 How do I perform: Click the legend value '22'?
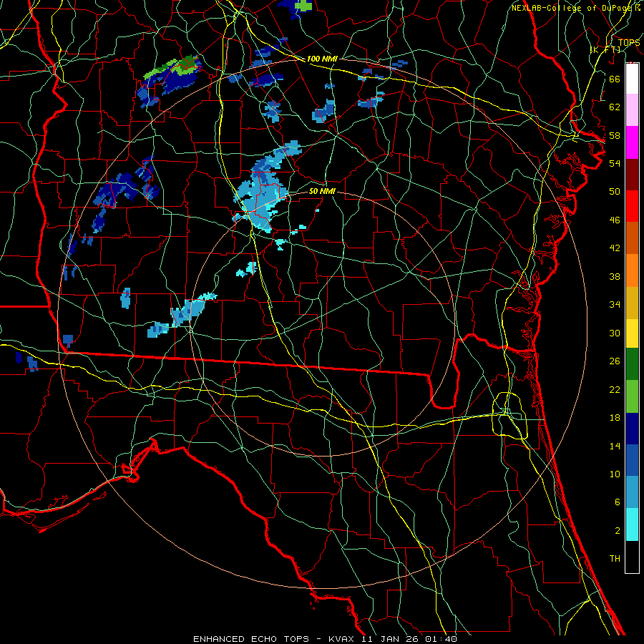[x=615, y=389]
